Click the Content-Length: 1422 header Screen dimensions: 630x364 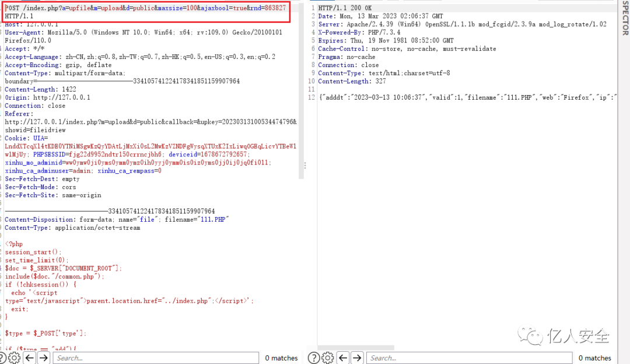[40, 89]
